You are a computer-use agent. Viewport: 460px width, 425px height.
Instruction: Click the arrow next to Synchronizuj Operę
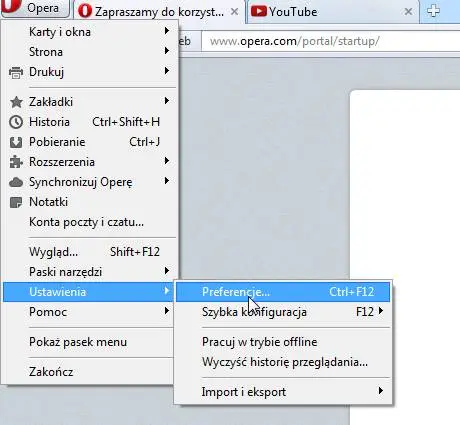coord(167,181)
